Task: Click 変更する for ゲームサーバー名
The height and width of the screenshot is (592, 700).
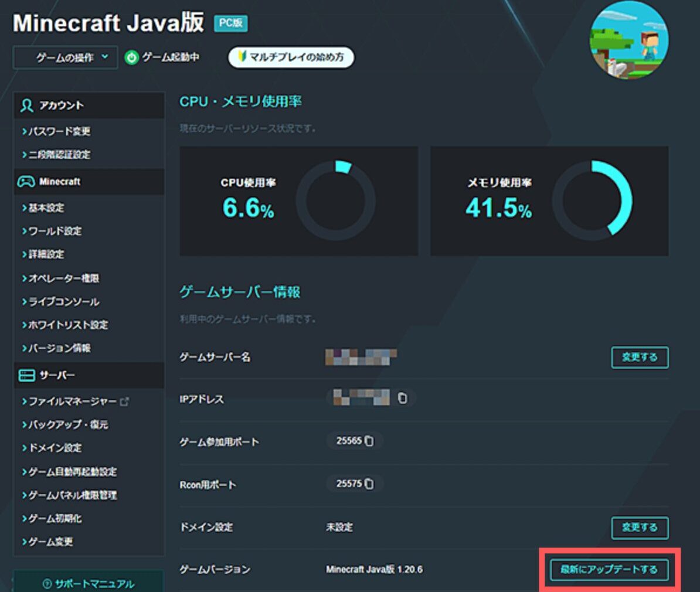Action: click(x=640, y=357)
